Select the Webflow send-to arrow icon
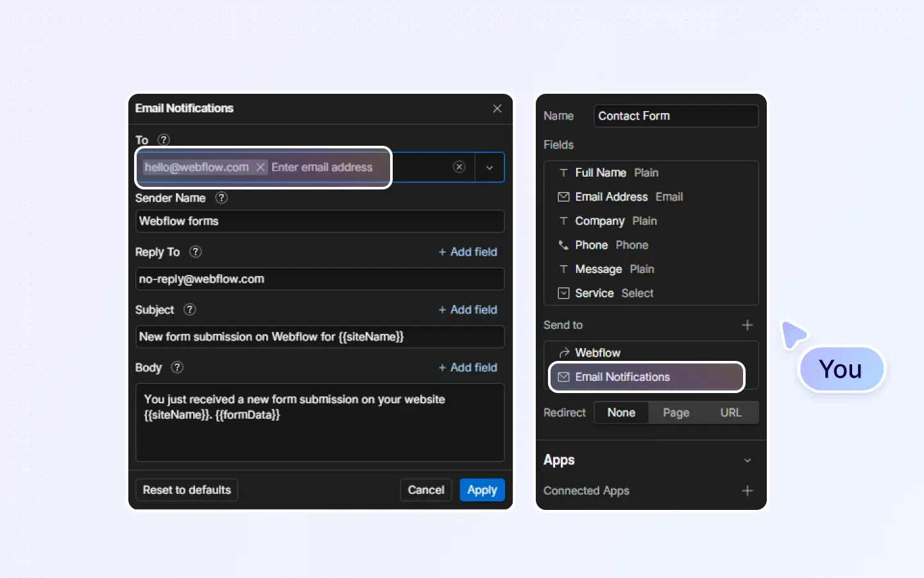Image resolution: width=924 pixels, height=578 pixels. [564, 353]
